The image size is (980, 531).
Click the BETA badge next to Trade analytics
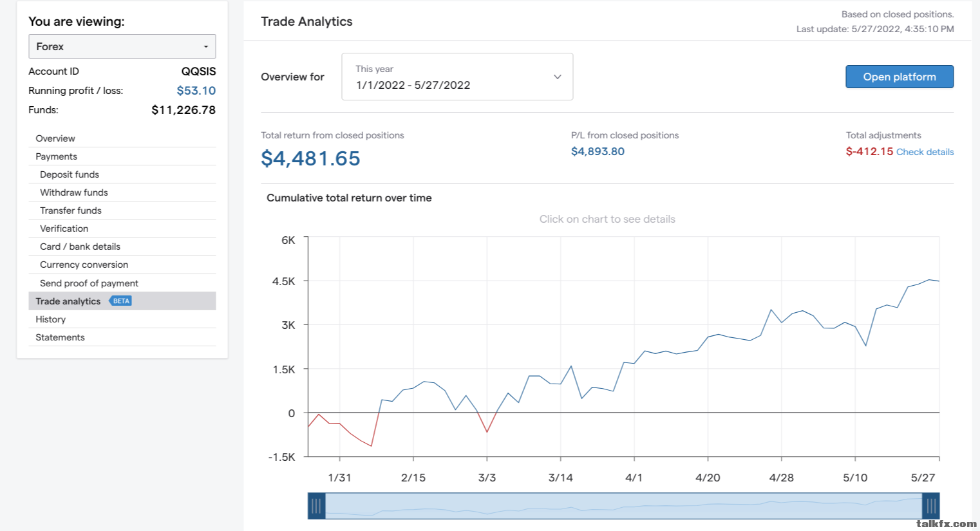click(120, 301)
